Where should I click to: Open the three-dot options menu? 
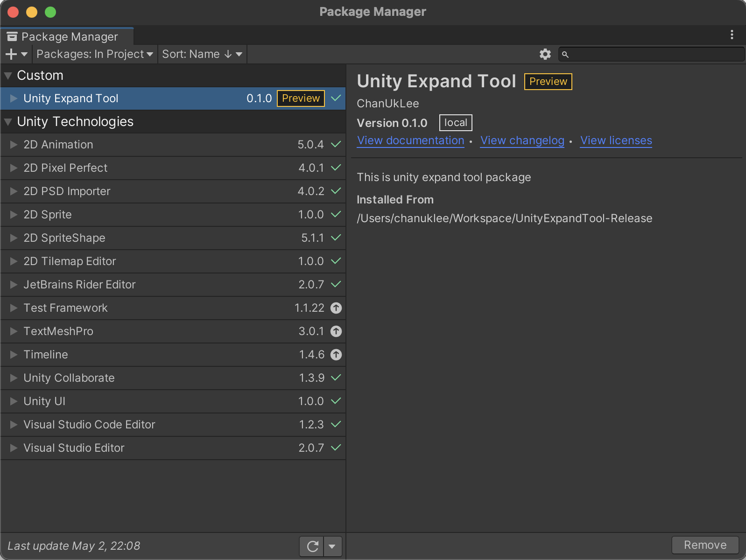[732, 35]
